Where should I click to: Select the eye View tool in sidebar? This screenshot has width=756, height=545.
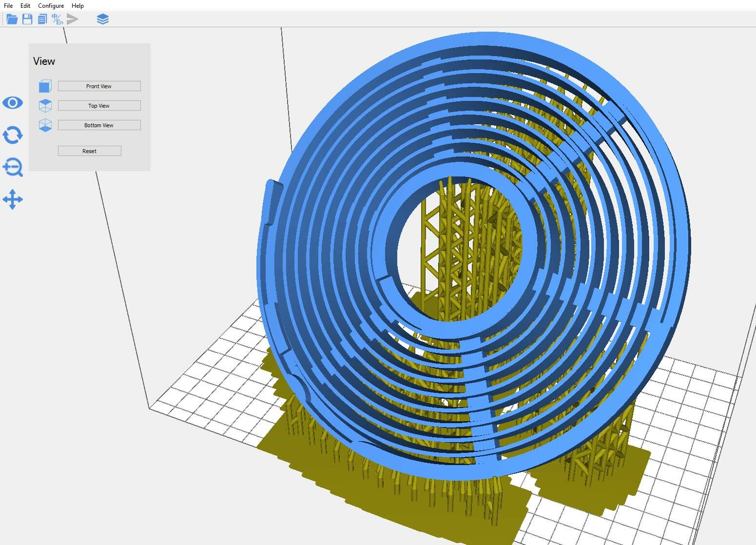point(13,103)
